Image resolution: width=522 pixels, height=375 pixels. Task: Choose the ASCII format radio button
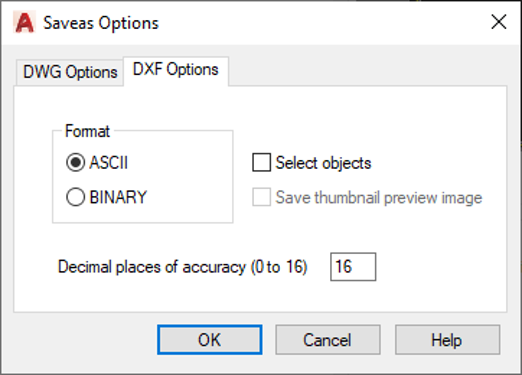(75, 163)
